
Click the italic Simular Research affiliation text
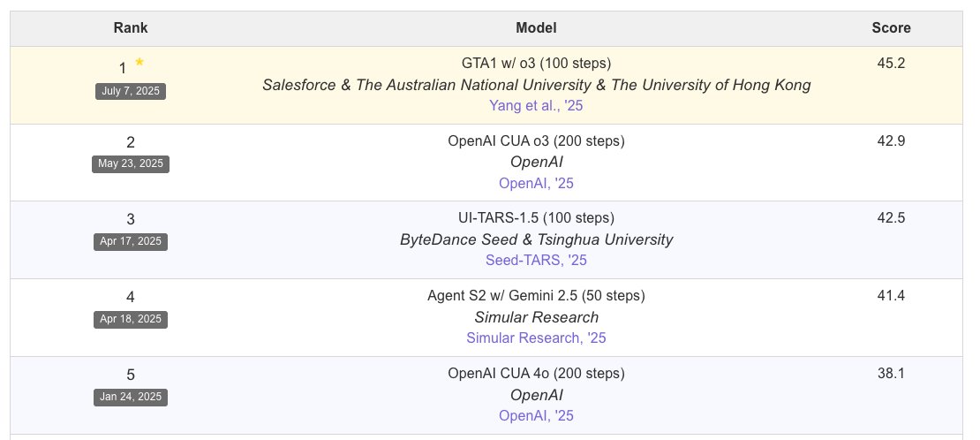(536, 317)
